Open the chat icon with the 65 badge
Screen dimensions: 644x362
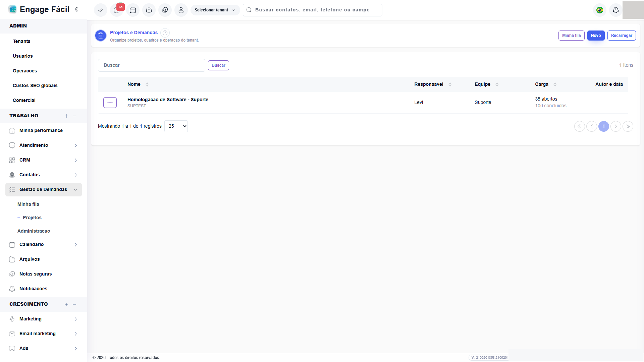point(117,10)
